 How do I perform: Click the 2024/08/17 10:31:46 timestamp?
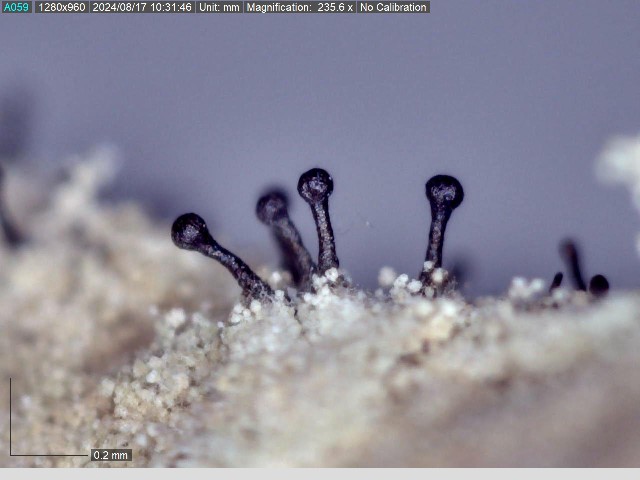pos(142,7)
